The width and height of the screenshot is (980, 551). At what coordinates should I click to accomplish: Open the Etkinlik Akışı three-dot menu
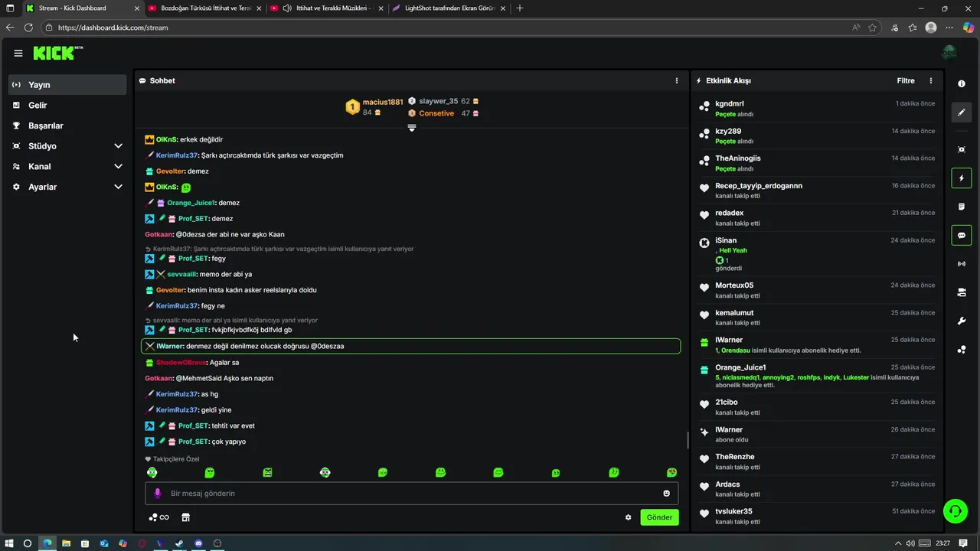coord(931,80)
